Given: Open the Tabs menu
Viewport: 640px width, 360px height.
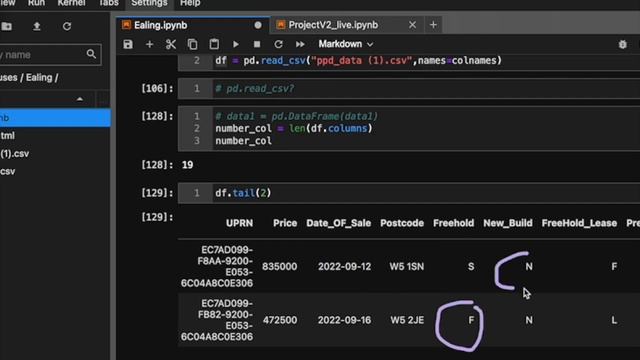Looking at the screenshot, I should (109, 3).
